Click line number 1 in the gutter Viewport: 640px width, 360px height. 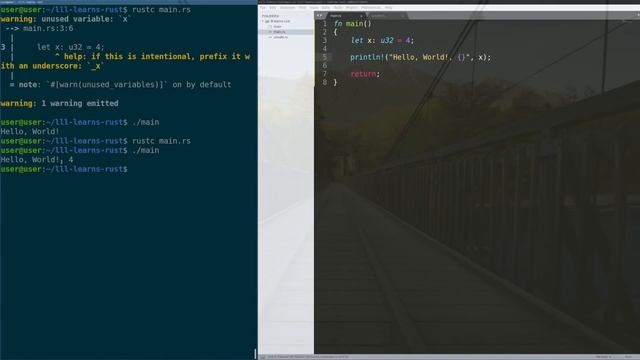(325, 24)
